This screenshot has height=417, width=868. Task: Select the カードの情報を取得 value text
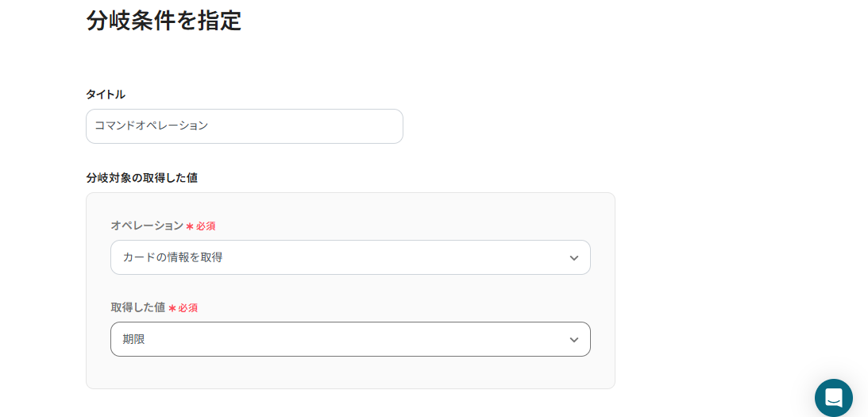[172, 257]
